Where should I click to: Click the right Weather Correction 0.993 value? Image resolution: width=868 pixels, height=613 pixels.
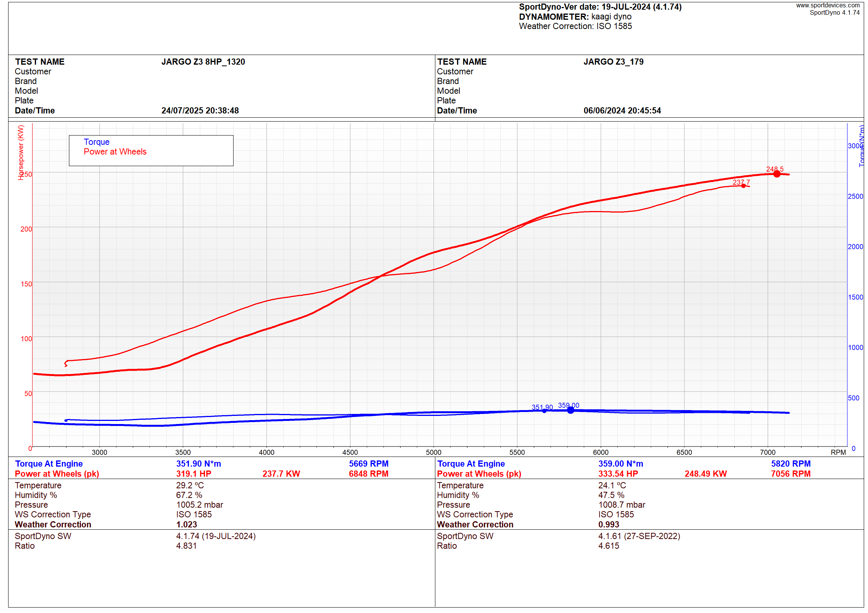(x=608, y=525)
